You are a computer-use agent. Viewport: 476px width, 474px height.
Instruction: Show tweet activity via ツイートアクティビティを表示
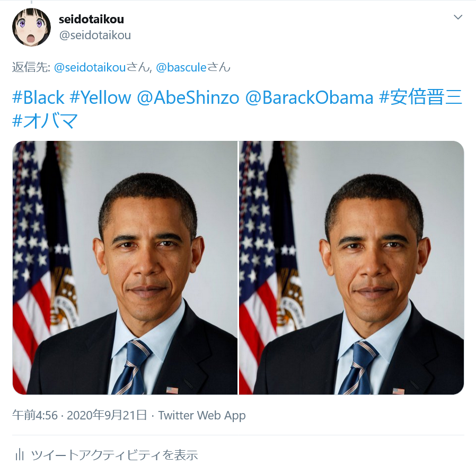(114, 455)
